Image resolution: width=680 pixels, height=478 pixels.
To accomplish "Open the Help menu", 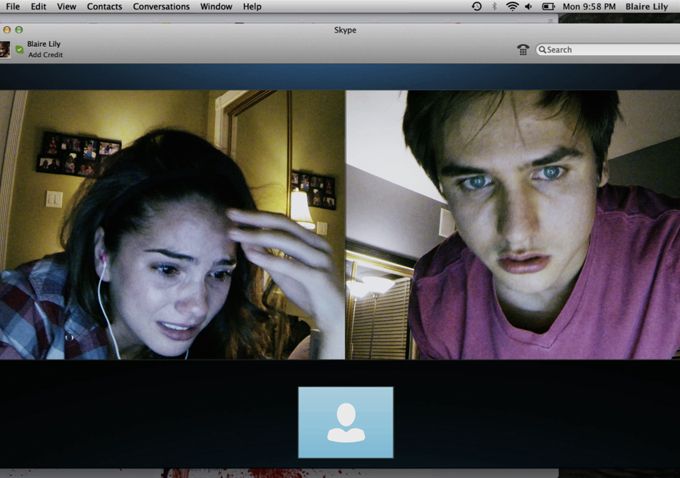I will point(252,7).
